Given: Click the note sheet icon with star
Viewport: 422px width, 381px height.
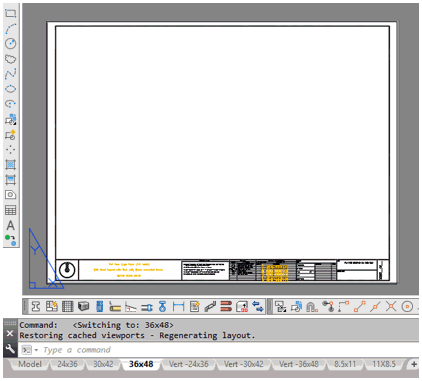Looking at the screenshot, I should (194, 306).
